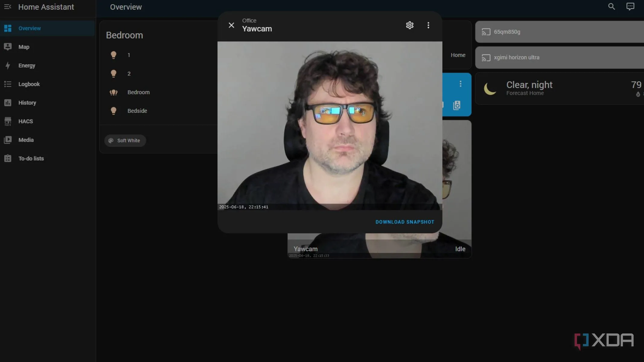Click the Home status label
The width and height of the screenshot is (644, 362).
(458, 55)
